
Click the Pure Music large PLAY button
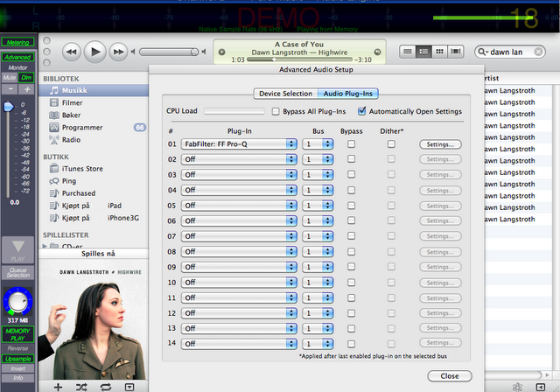18,250
